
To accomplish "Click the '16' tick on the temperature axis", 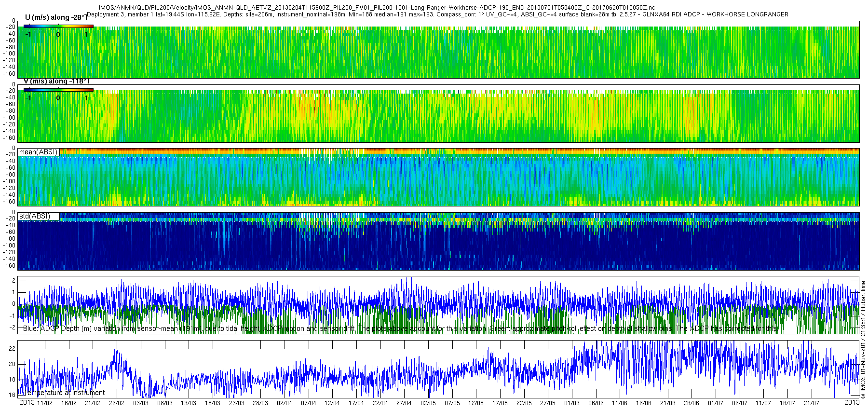I will [x=12, y=395].
